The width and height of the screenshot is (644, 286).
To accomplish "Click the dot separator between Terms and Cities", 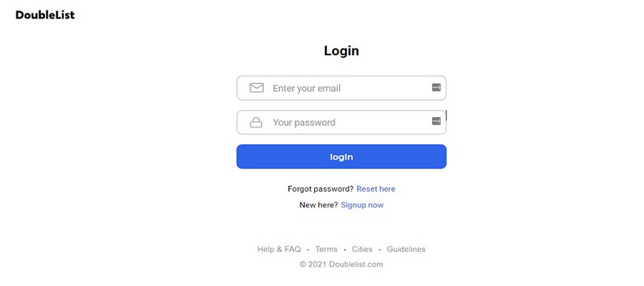I will pyautogui.click(x=345, y=250).
